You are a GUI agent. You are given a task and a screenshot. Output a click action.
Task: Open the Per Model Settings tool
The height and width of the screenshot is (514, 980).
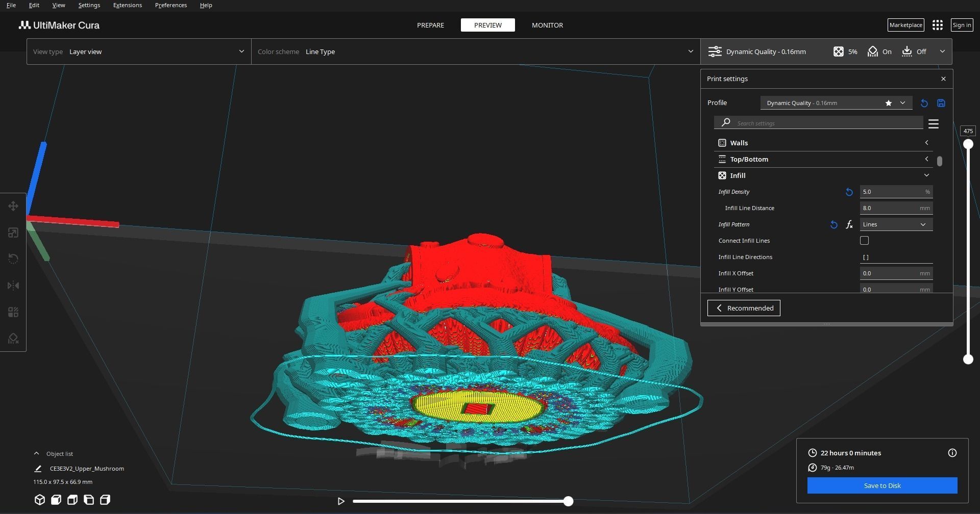click(x=13, y=312)
